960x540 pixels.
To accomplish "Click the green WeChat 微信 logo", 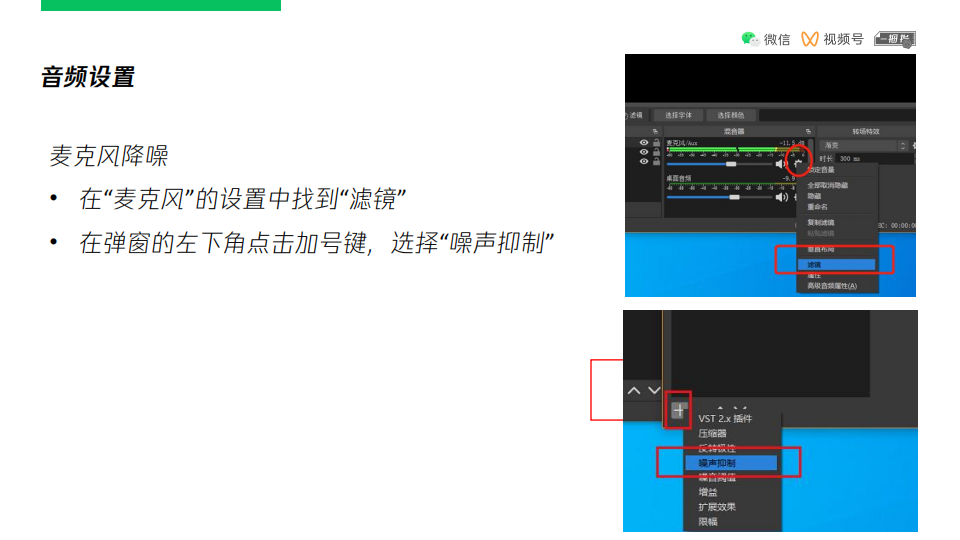I will 749,39.
